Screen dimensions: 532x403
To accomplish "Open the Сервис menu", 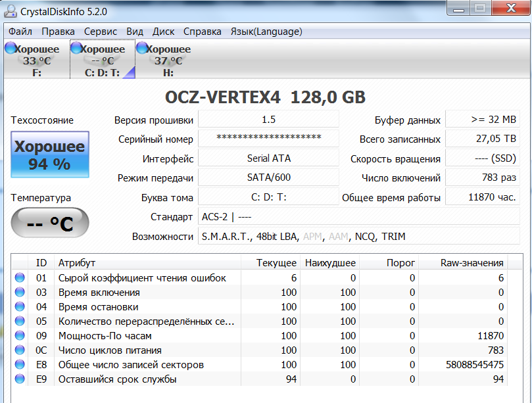I will point(101,32).
